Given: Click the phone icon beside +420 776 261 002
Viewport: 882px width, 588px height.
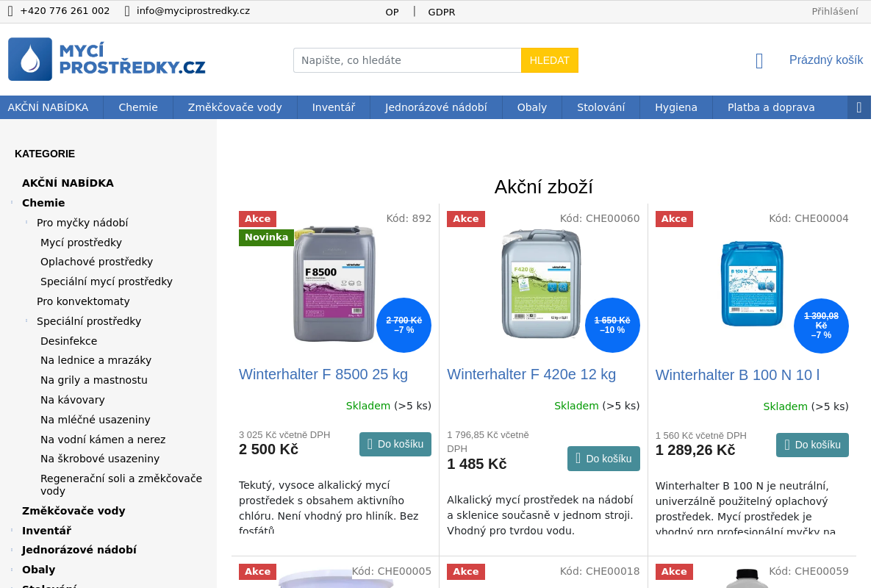Looking at the screenshot, I should click(10, 11).
